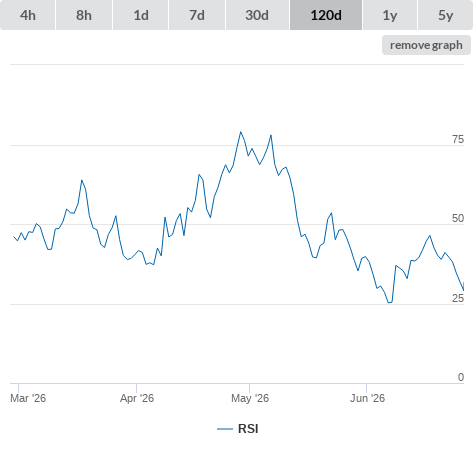This screenshot has height=455, width=474.
Task: Switch to the 8h time range
Action: point(84,15)
